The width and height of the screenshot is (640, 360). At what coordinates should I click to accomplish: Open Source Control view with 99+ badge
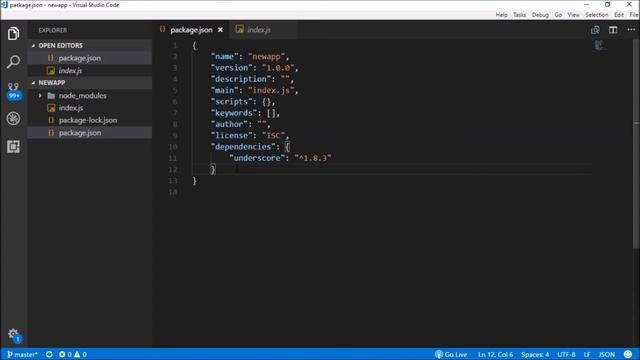click(x=13, y=91)
